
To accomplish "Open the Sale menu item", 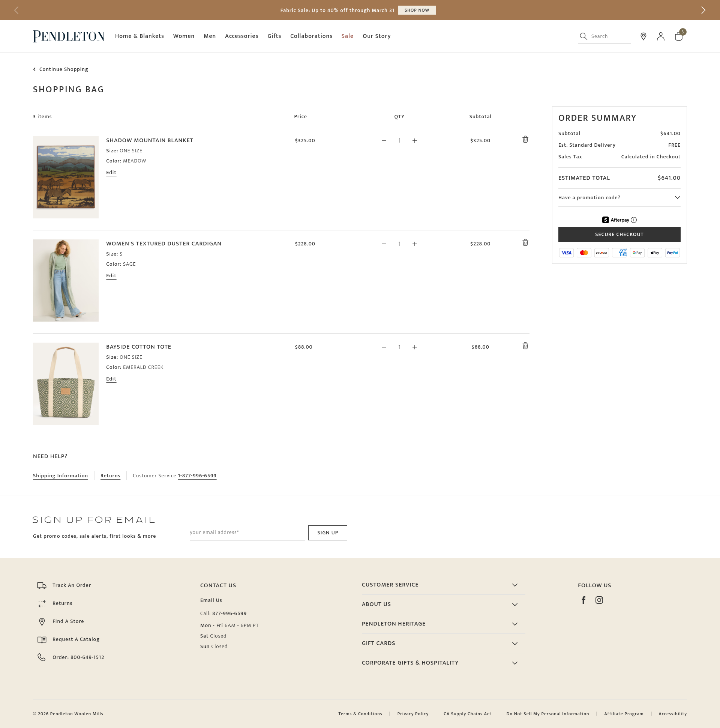I will coord(347,36).
